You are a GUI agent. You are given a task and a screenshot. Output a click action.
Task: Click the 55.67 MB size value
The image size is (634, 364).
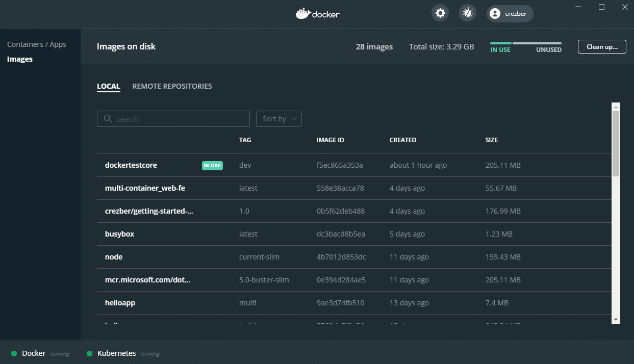501,188
